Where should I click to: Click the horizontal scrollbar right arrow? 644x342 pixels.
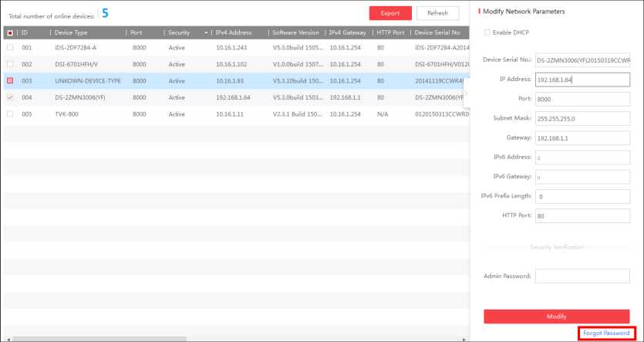click(x=464, y=339)
